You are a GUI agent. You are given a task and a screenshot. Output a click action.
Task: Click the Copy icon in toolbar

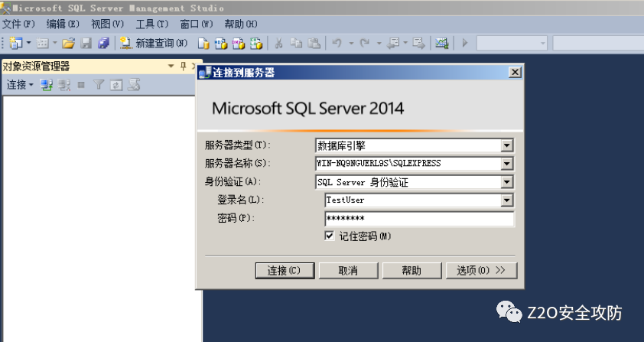[296, 43]
